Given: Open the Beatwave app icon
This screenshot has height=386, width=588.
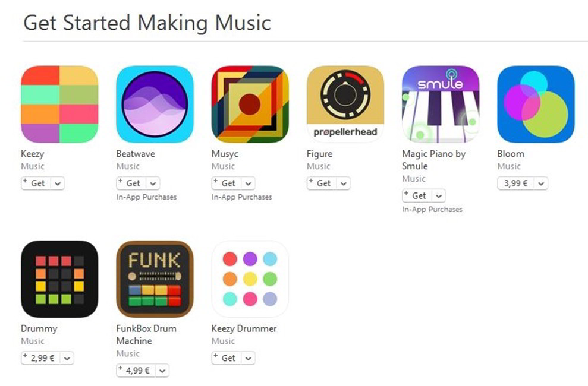Looking at the screenshot, I should (x=155, y=104).
